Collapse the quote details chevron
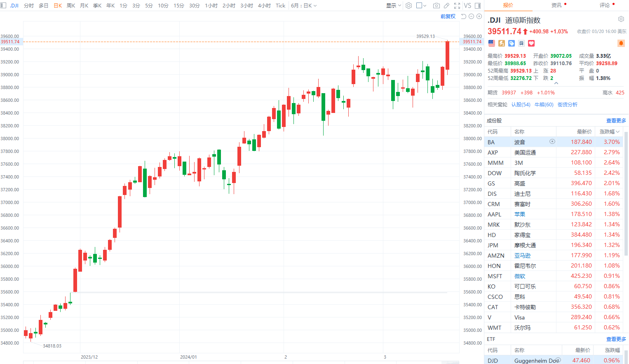Screen dimensions: 629x364 [556, 83]
